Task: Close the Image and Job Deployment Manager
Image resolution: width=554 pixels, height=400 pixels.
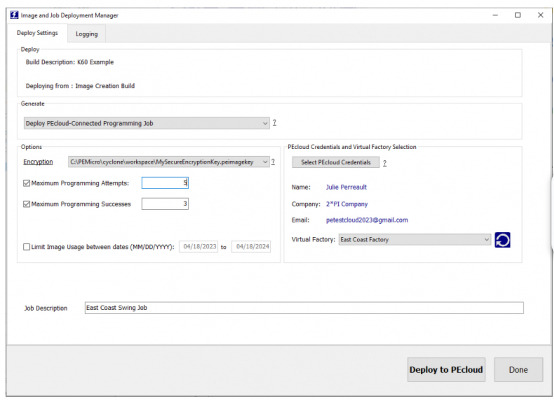Action: (x=540, y=15)
